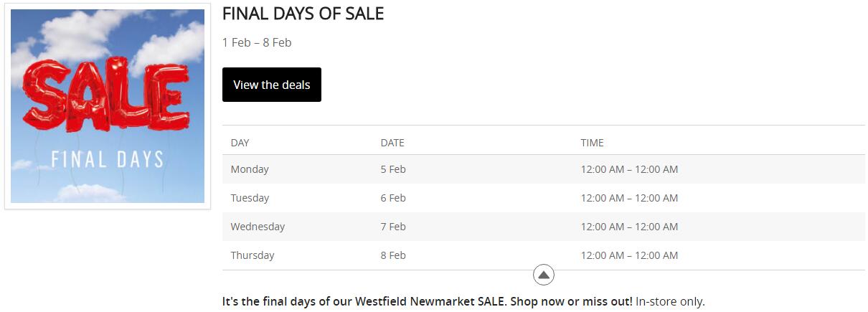Select the Monday row label
The width and height of the screenshot is (868, 312).
(250, 169)
